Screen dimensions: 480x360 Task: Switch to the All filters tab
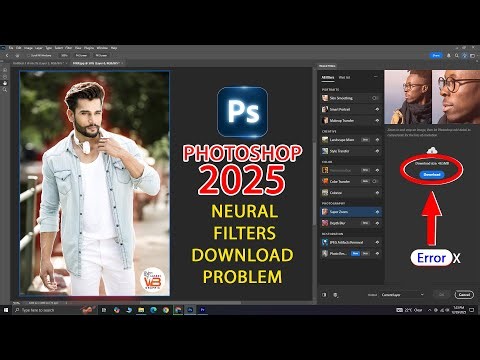[x=328, y=77]
